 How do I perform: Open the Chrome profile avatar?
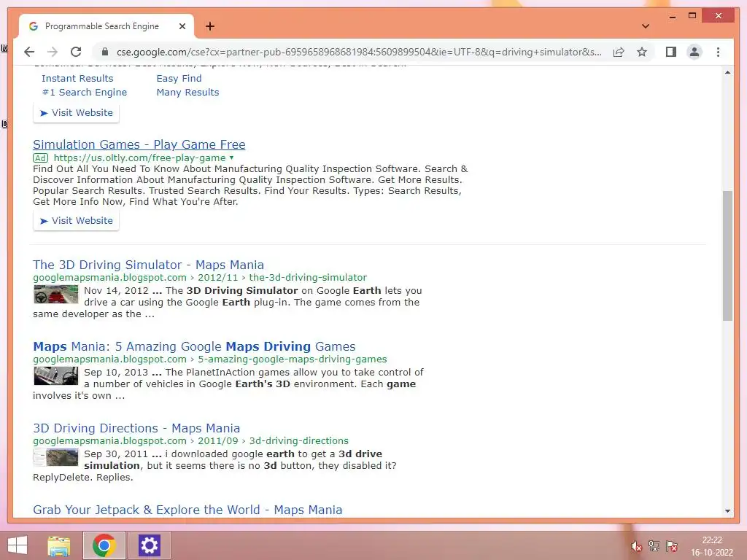[694, 52]
